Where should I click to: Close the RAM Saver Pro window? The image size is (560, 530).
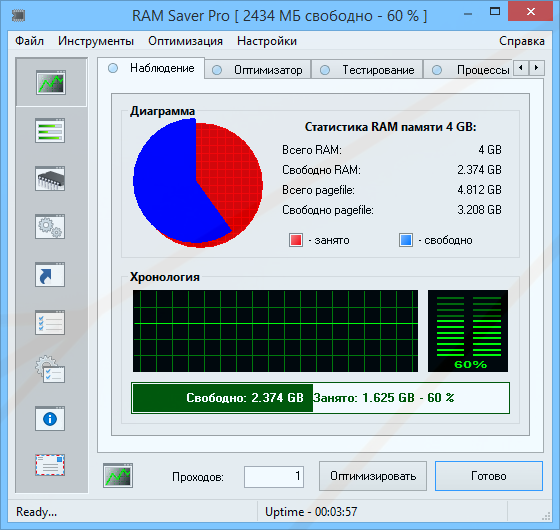click(x=531, y=12)
